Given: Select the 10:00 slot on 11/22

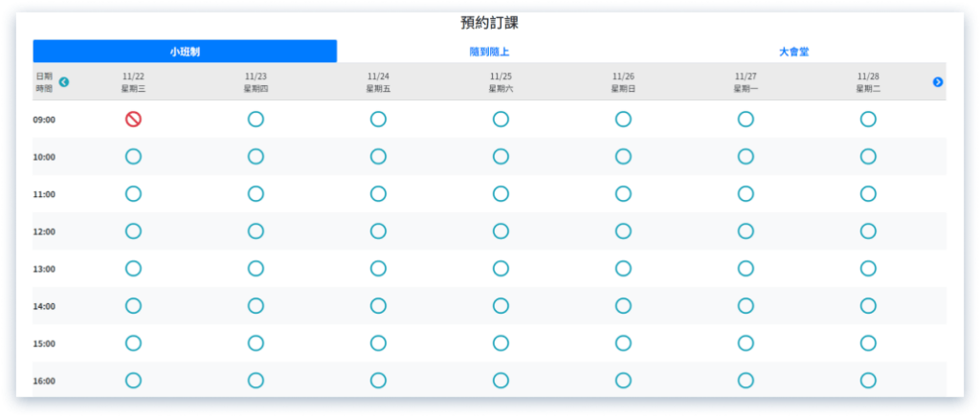Looking at the screenshot, I should click(x=133, y=157).
